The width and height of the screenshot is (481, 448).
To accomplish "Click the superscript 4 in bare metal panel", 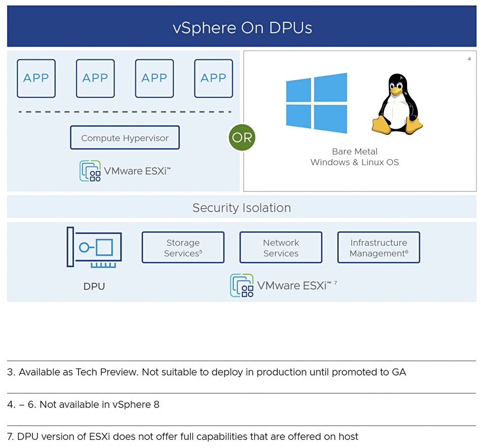I will point(469,59).
